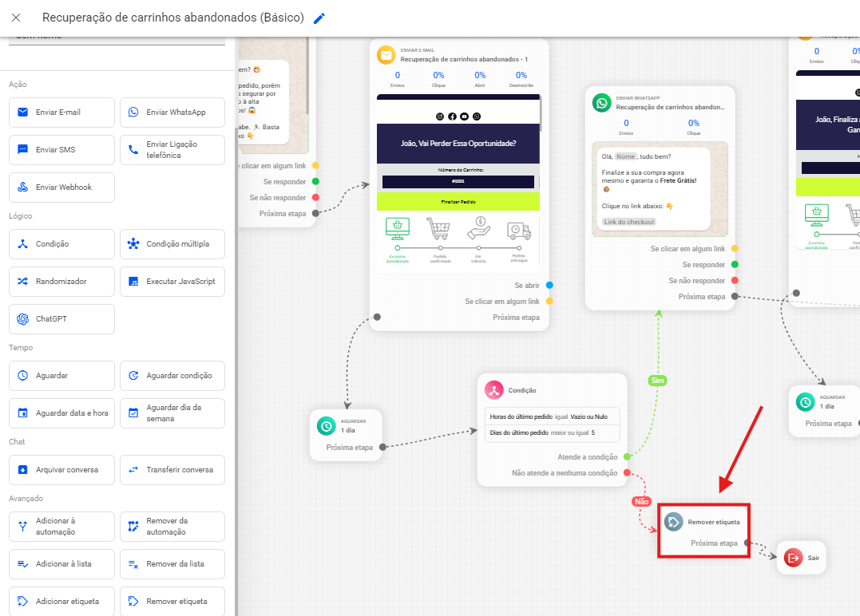Open the Condição node on canvas
The height and width of the screenshot is (616, 860).
click(553, 391)
